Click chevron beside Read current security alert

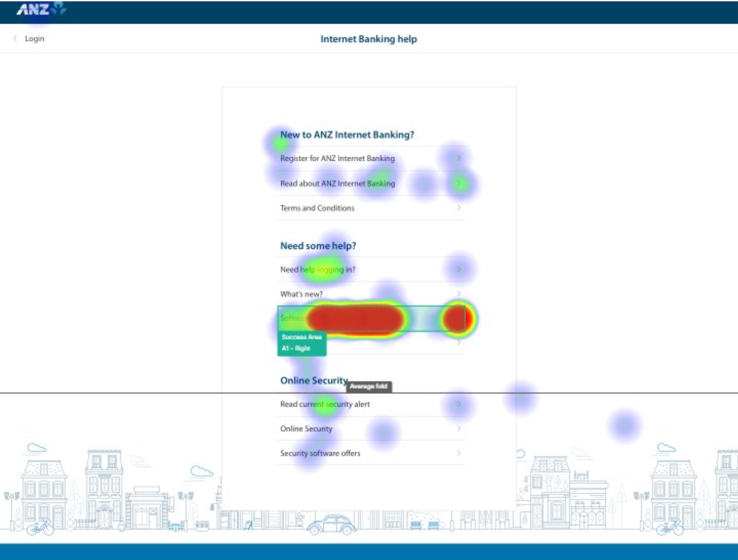point(459,404)
